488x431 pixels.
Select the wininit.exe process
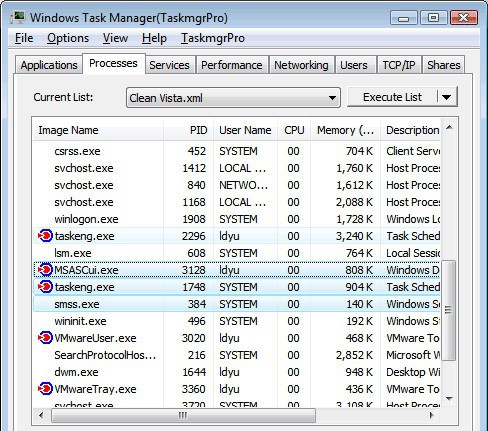[x=237, y=321]
